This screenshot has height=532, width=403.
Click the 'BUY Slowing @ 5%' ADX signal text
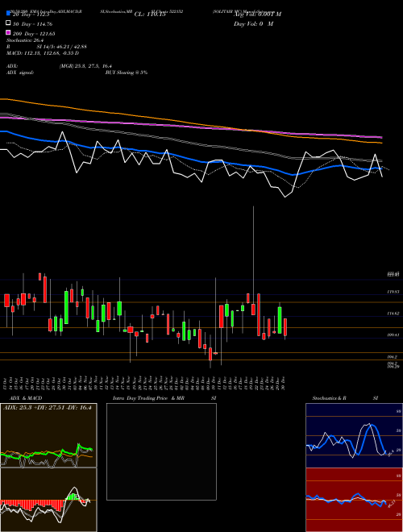pyautogui.click(x=127, y=73)
